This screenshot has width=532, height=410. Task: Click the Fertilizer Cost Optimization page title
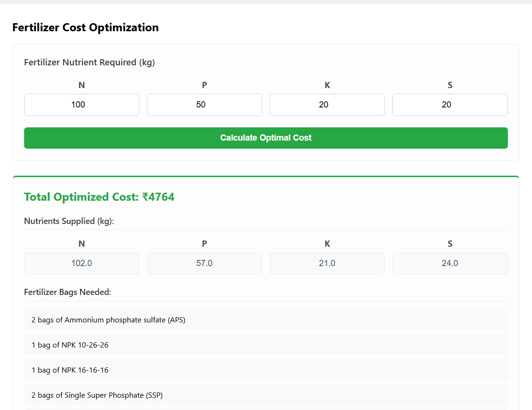pyautogui.click(x=85, y=27)
